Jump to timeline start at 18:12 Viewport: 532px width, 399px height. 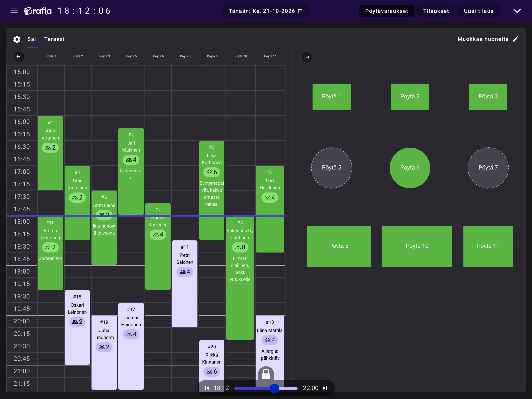pyautogui.click(x=207, y=388)
